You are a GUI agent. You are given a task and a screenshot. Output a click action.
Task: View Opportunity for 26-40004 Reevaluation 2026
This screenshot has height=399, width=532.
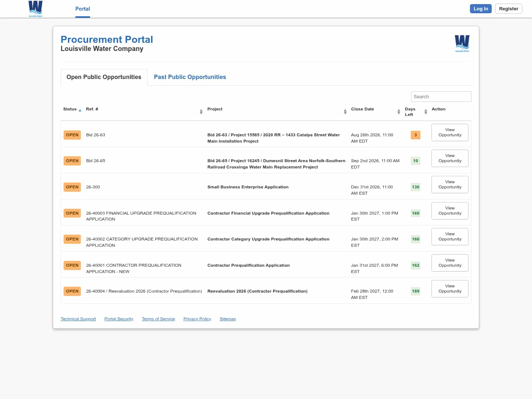click(x=450, y=289)
